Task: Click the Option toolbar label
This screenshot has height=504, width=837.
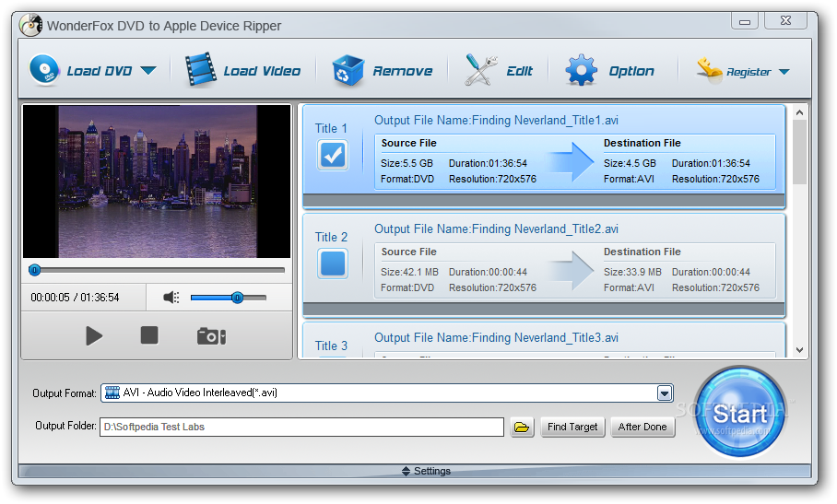Action: coord(631,71)
